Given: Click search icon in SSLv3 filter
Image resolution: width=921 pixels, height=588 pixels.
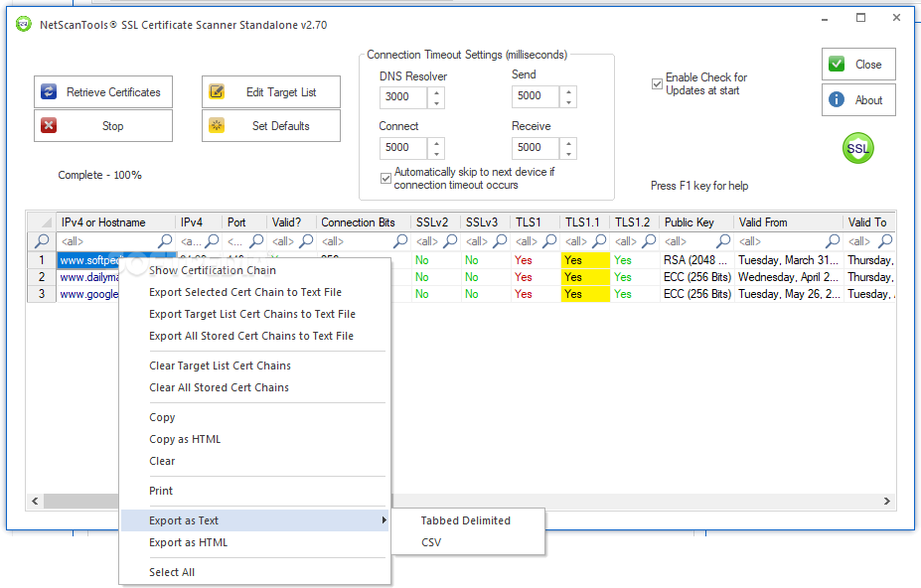Looking at the screenshot, I should [500, 240].
